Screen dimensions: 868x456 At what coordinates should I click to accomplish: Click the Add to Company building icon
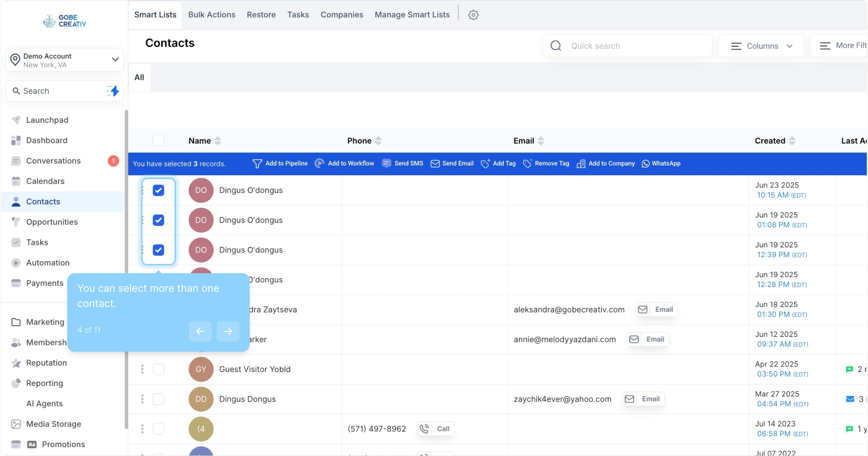[x=581, y=164]
